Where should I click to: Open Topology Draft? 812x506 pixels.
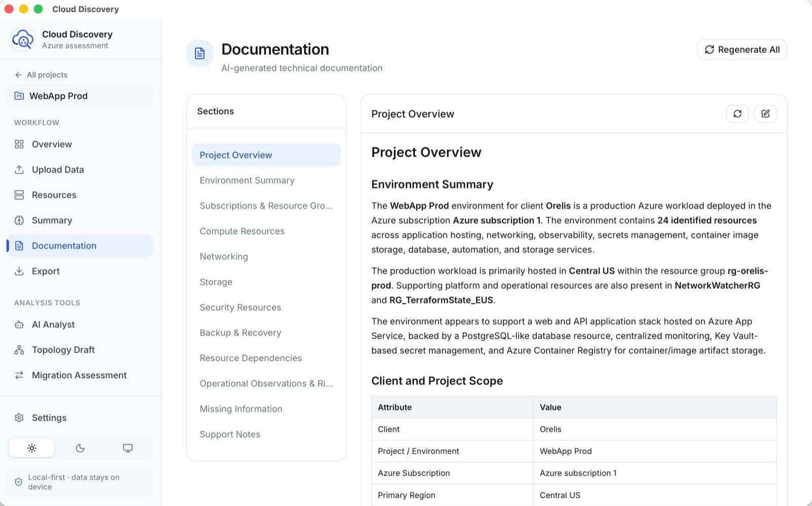[80, 350]
